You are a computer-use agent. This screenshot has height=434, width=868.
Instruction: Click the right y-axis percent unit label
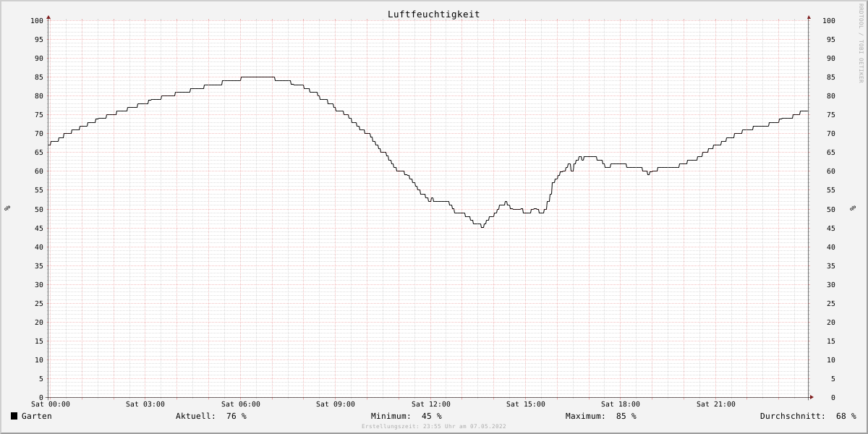coord(852,208)
